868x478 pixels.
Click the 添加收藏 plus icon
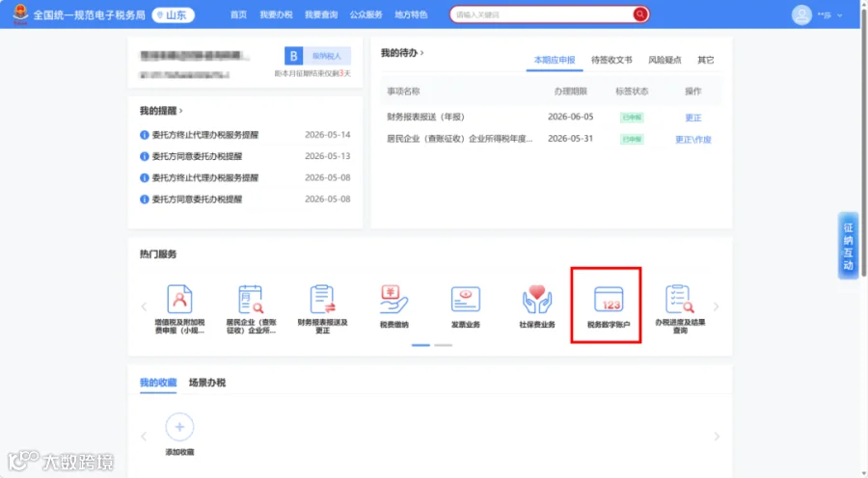(179, 427)
